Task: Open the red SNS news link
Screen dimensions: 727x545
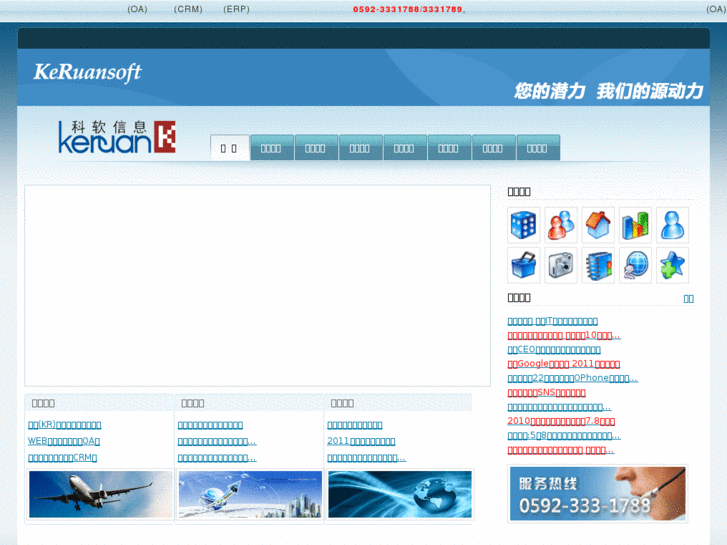Action: (x=547, y=392)
